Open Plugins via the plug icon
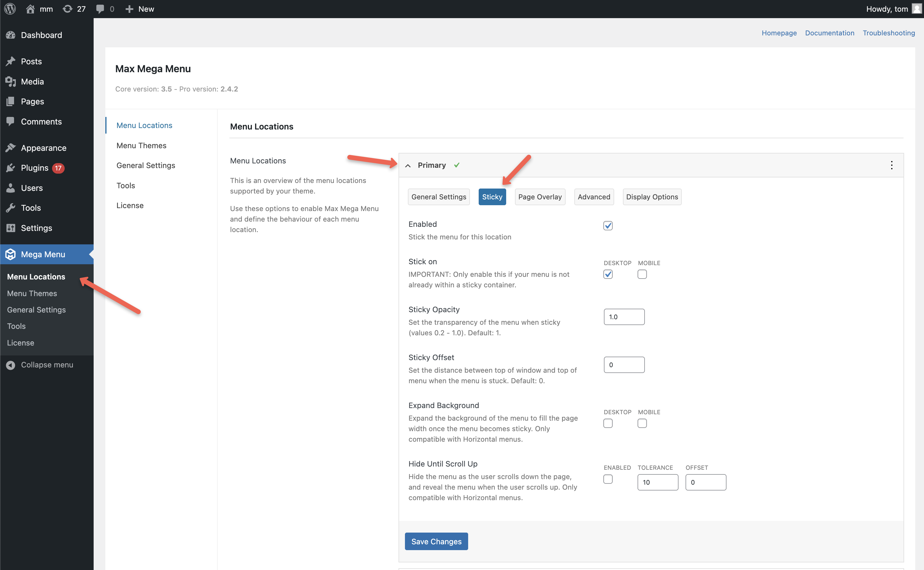The width and height of the screenshot is (924, 570). point(11,168)
